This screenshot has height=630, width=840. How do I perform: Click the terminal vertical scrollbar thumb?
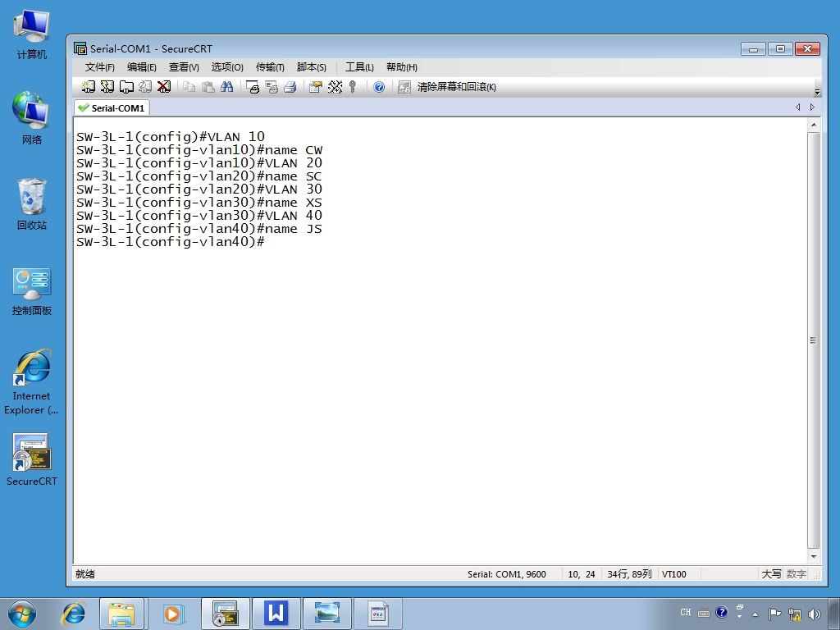(813, 340)
